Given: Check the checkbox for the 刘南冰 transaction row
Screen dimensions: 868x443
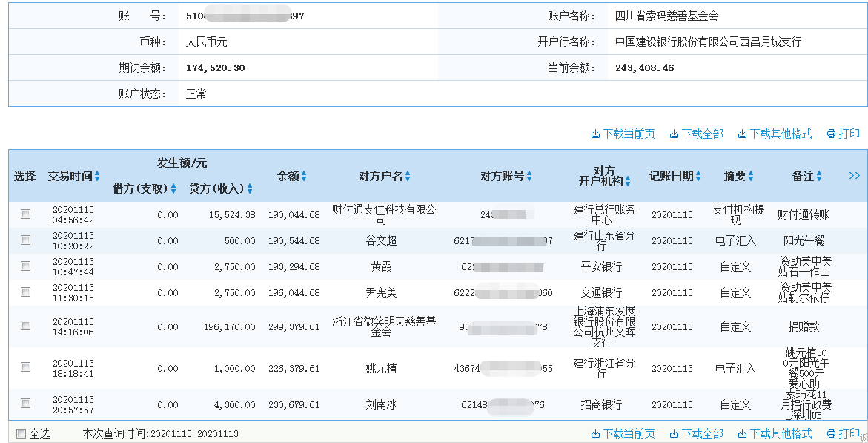Looking at the screenshot, I should 26,404.
